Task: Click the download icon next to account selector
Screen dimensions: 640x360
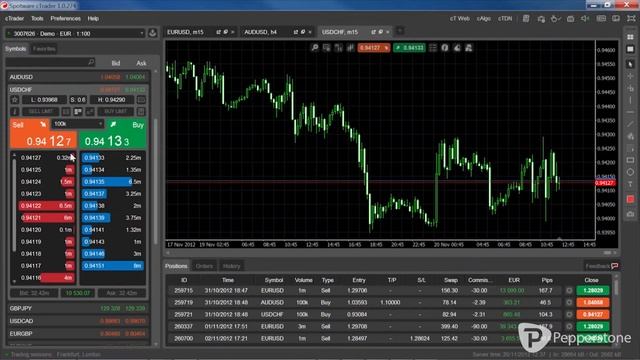Action: coord(153,33)
